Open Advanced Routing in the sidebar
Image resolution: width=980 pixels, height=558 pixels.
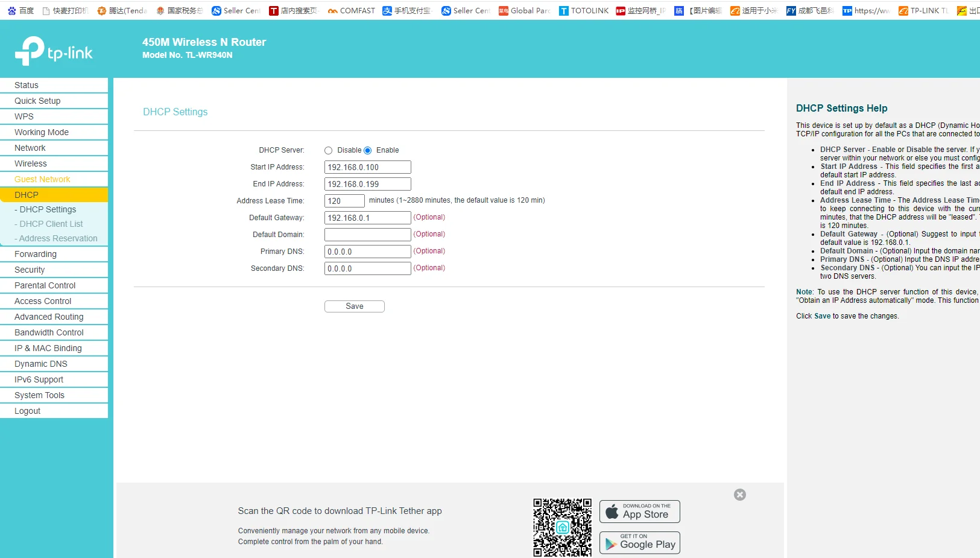click(x=54, y=317)
